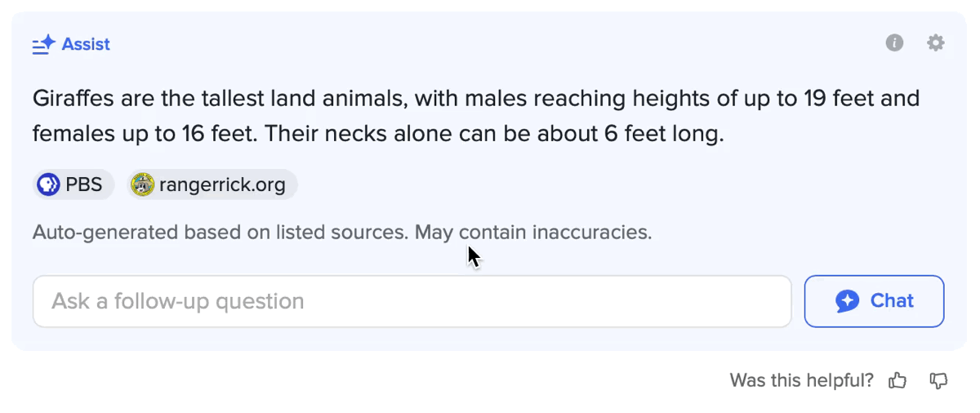Open the PBS source chip

[73, 184]
